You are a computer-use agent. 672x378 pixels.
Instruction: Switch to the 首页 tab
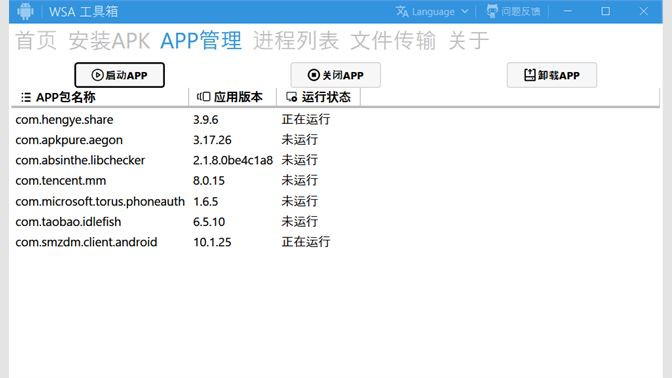[36, 41]
